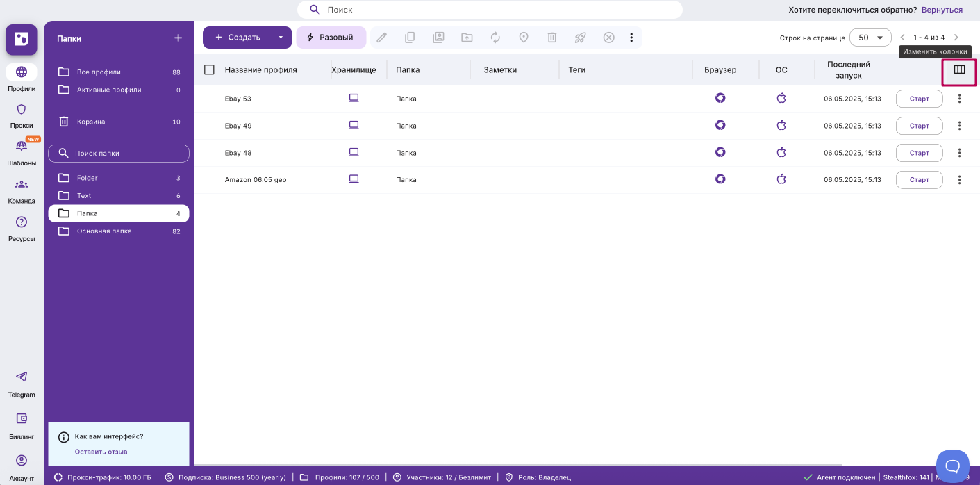Open the Профили section in left sidebar

22,78
